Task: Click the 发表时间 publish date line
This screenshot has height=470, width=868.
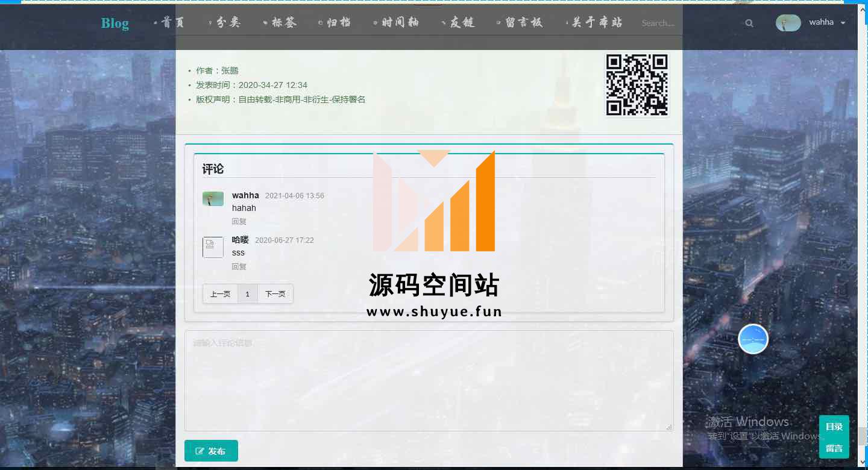Action: click(251, 85)
